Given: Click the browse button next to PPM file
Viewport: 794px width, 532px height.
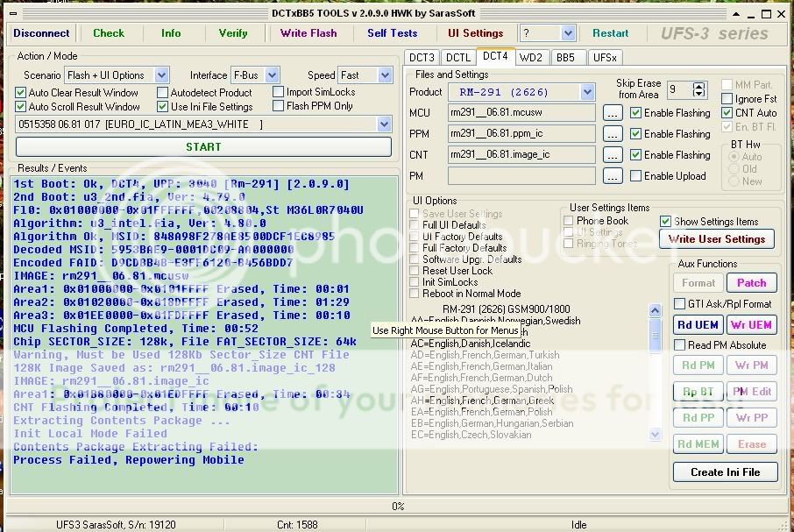Looking at the screenshot, I should coord(613,134).
